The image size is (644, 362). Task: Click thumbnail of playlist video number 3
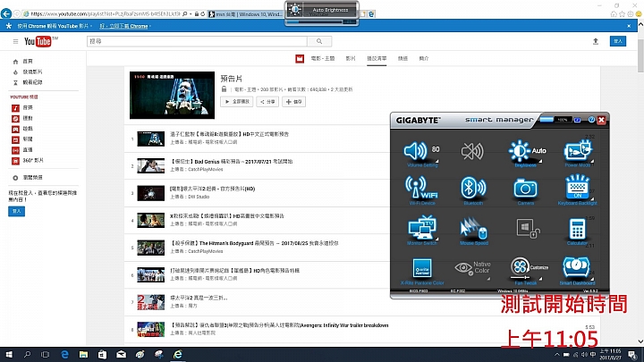(x=151, y=193)
